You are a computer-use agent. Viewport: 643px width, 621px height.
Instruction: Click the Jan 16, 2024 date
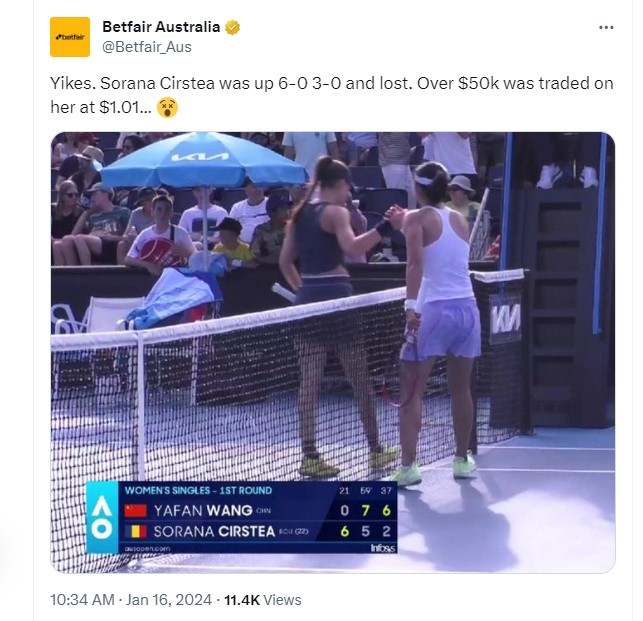(x=169, y=600)
